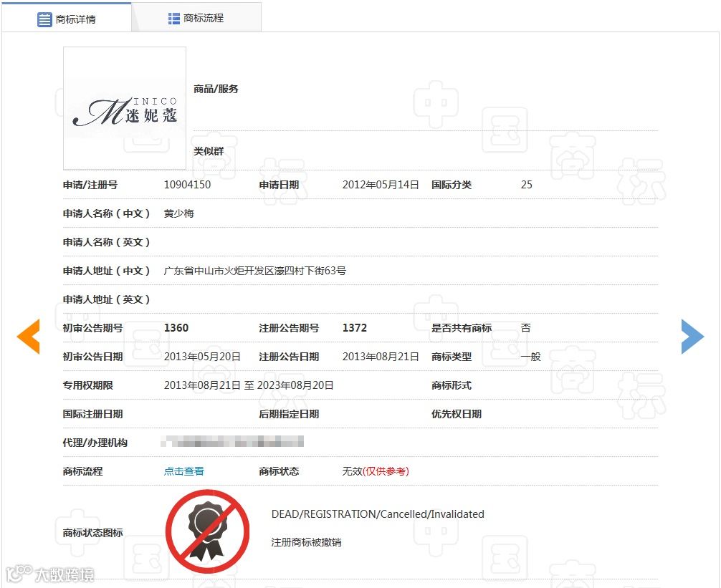Click the 后期指定日期 label
Screen dimensions: 721x588
289,415
